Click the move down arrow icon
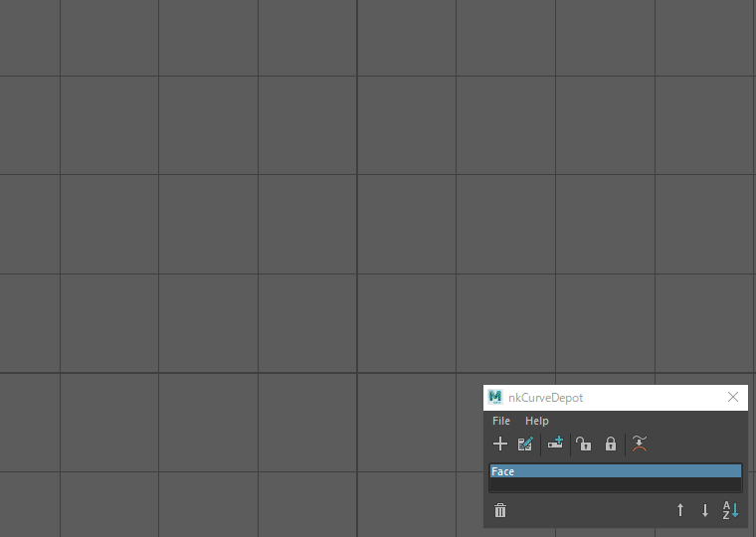The width and height of the screenshot is (756, 537). click(x=705, y=510)
